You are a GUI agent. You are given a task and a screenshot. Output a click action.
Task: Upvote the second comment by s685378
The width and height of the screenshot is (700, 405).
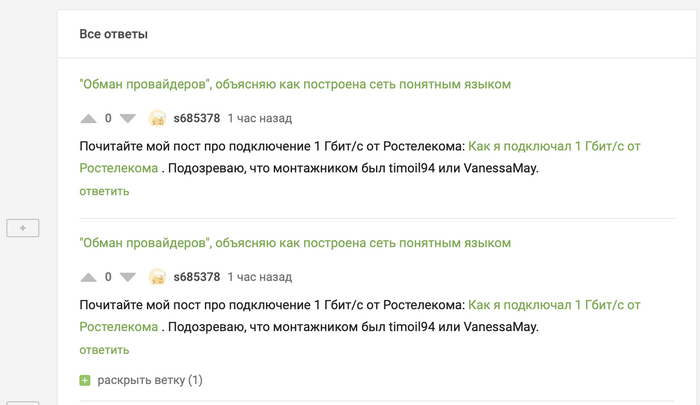[x=89, y=277]
